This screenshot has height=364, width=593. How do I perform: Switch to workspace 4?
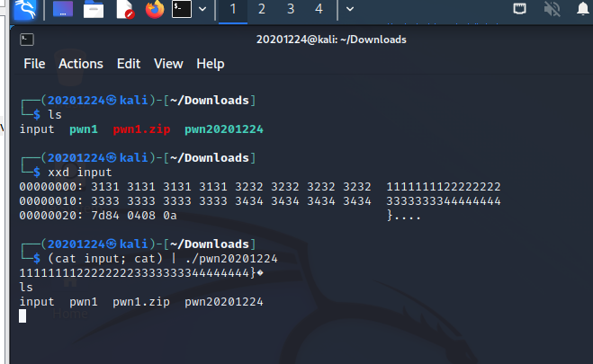click(x=319, y=9)
